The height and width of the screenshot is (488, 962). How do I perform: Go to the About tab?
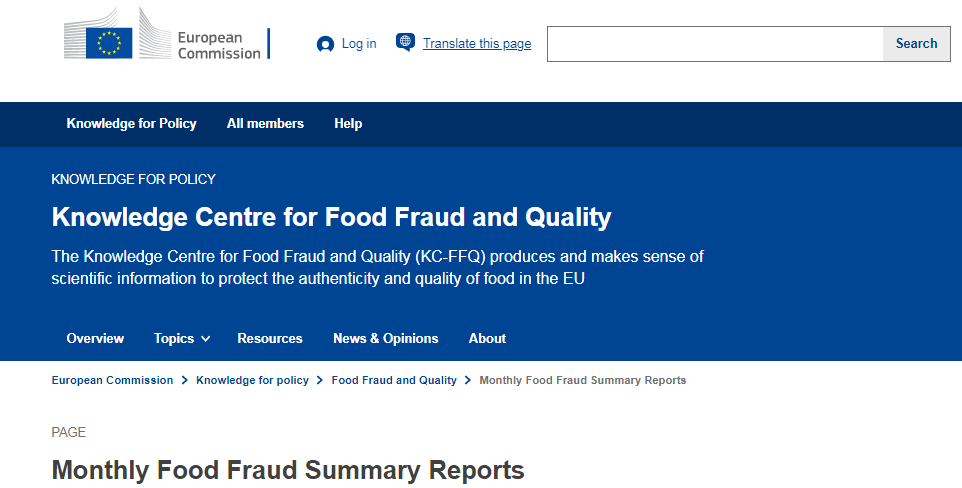click(487, 339)
